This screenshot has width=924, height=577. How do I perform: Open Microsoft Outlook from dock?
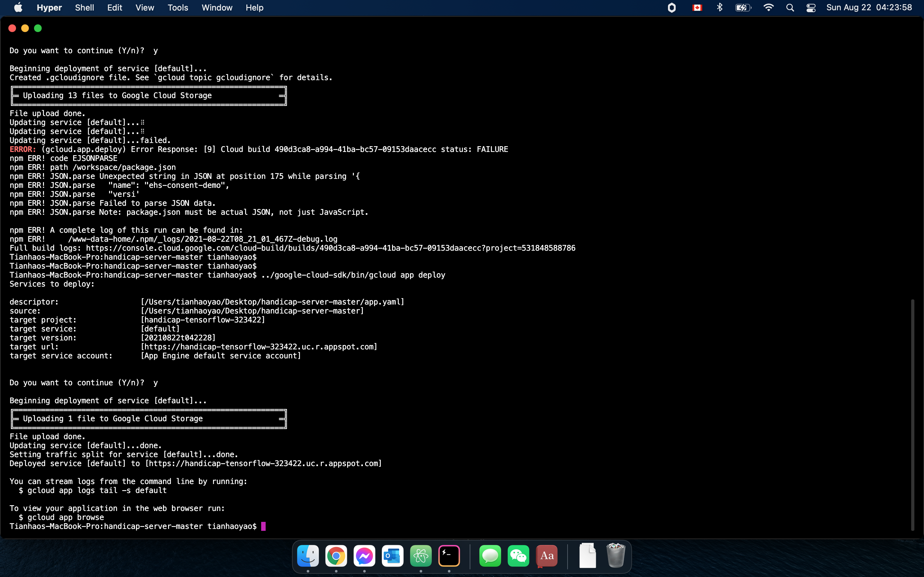[392, 556]
